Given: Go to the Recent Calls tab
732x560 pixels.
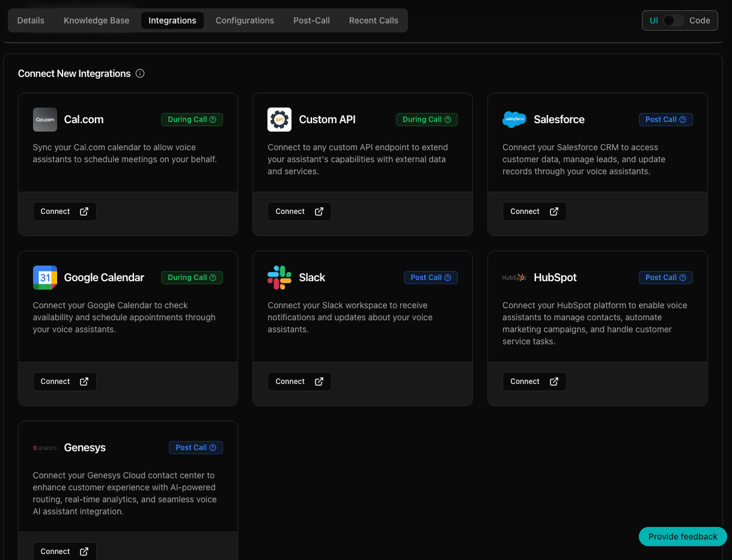Looking at the screenshot, I should click(373, 20).
